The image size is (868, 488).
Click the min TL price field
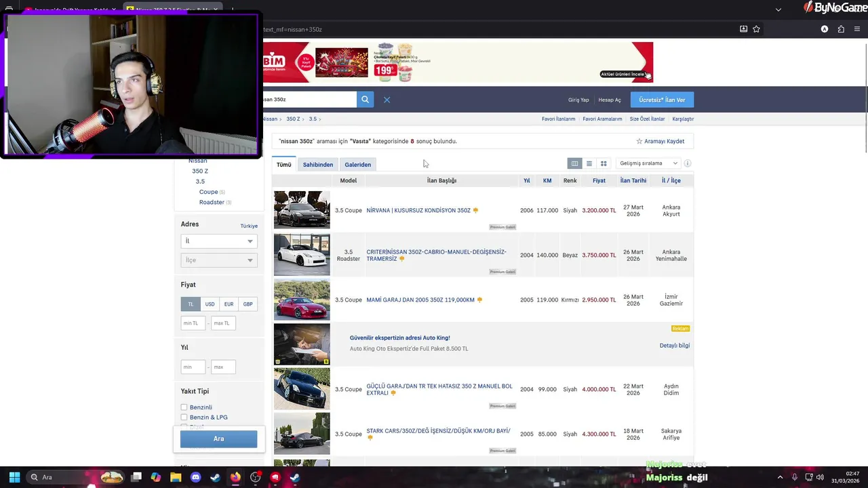[x=193, y=323]
